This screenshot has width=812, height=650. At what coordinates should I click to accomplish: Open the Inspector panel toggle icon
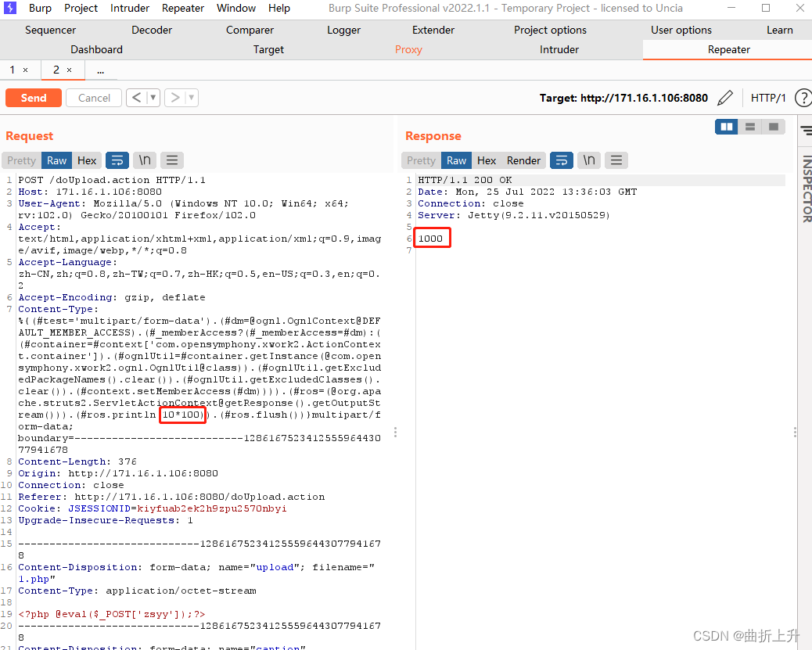point(806,131)
